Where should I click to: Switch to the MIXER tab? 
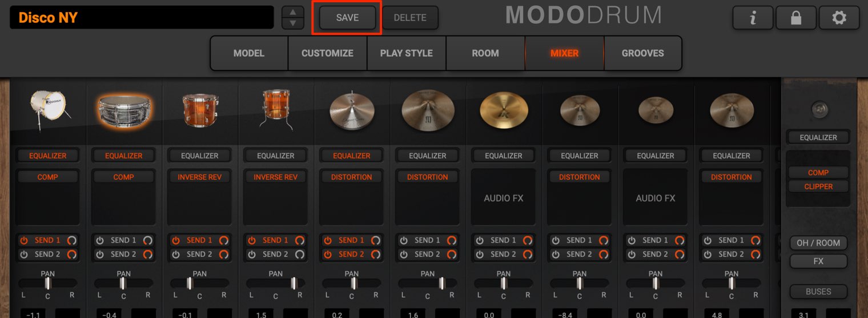click(564, 53)
